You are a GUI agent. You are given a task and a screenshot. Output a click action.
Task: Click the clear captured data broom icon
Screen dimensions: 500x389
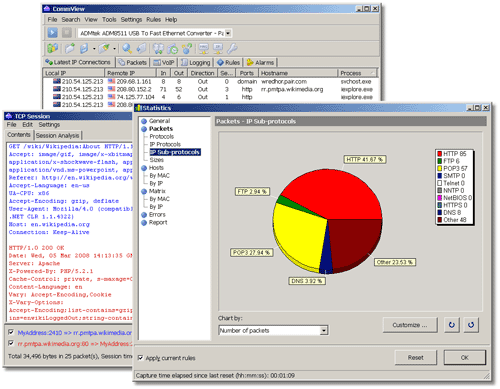(x=104, y=49)
